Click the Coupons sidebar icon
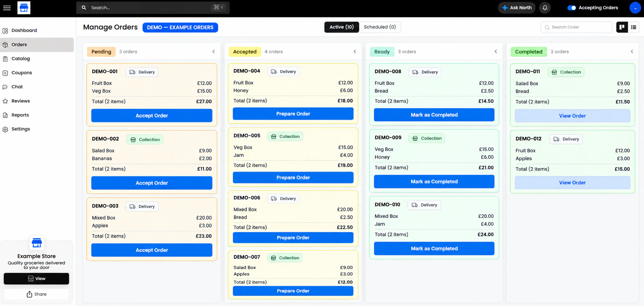This screenshot has height=306, width=644. coord(5,73)
